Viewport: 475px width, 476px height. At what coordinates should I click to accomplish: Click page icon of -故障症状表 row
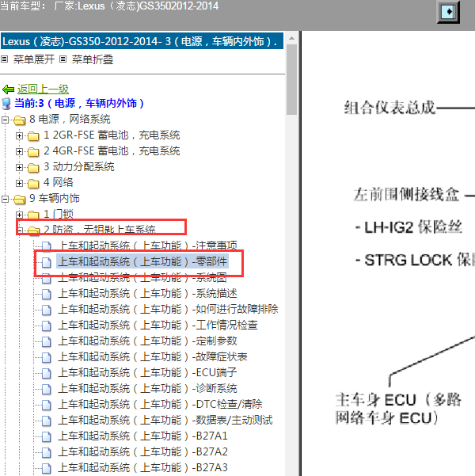(x=47, y=357)
